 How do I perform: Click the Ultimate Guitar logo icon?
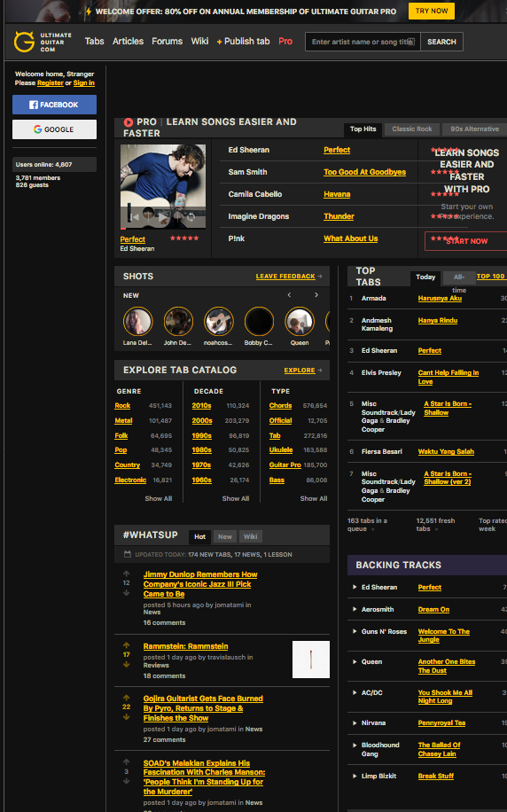pos(24,42)
